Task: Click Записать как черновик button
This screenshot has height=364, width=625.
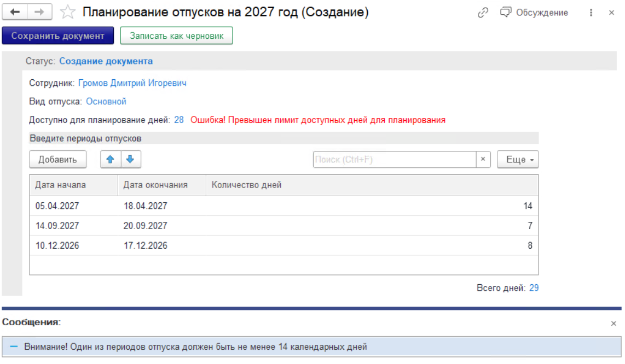Action: point(177,36)
